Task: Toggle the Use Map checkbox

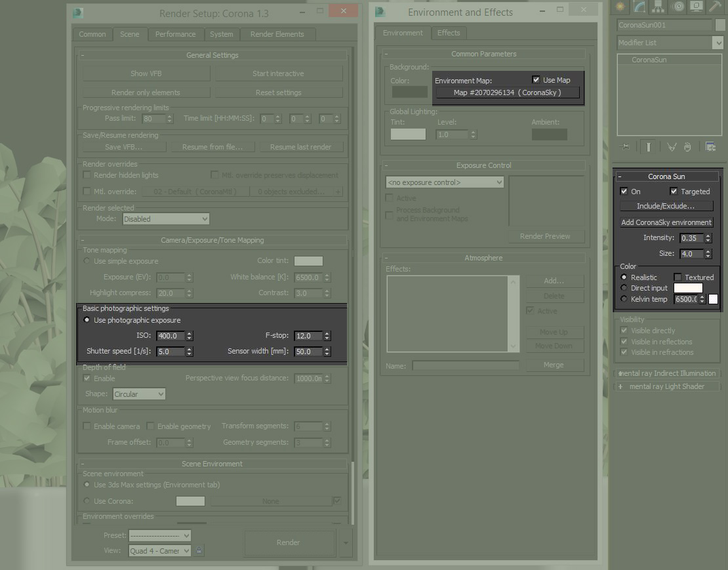Action: pos(536,80)
